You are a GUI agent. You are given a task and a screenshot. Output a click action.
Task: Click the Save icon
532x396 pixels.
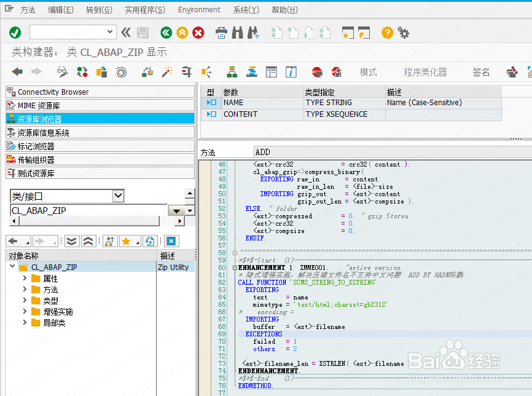(143, 33)
